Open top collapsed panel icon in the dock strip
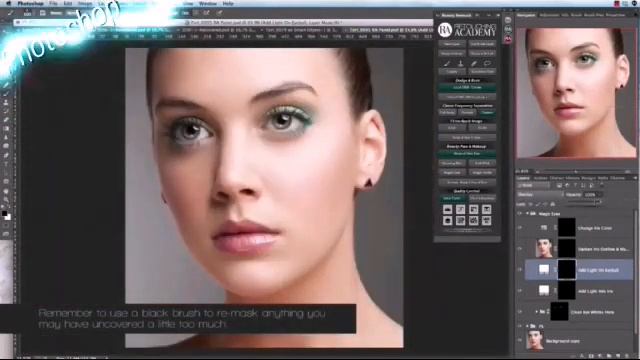640x360 pixels. pyautogui.click(x=508, y=20)
